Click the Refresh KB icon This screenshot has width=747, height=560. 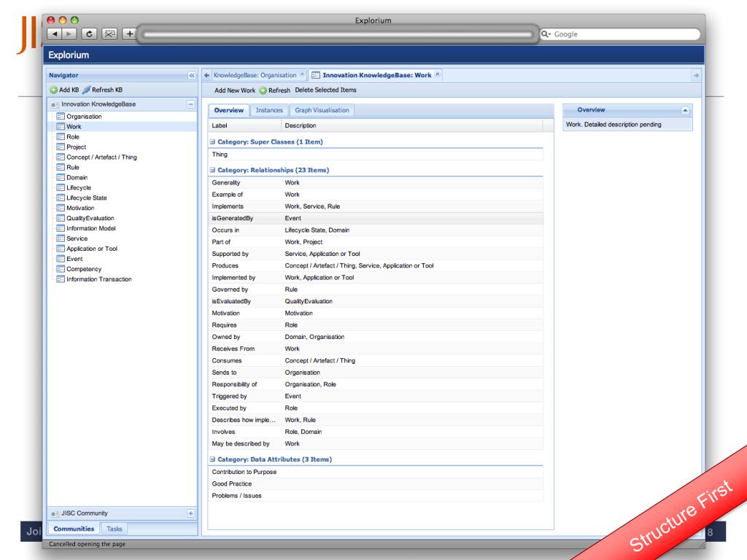pyautogui.click(x=86, y=90)
